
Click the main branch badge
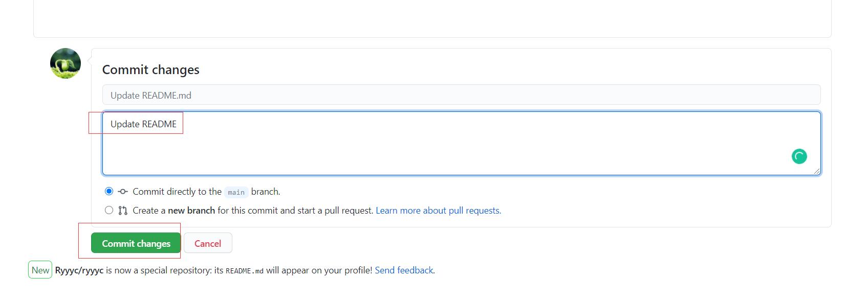236,192
